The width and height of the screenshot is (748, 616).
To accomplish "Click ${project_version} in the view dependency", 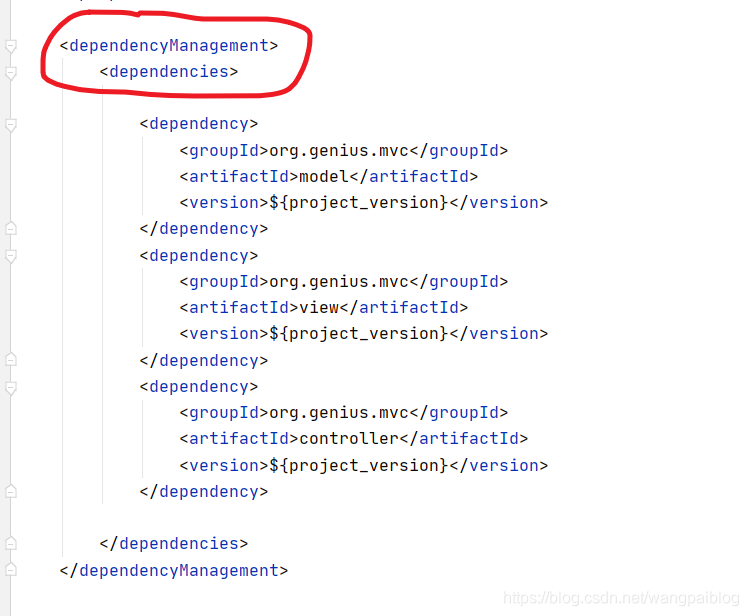I will [359, 334].
